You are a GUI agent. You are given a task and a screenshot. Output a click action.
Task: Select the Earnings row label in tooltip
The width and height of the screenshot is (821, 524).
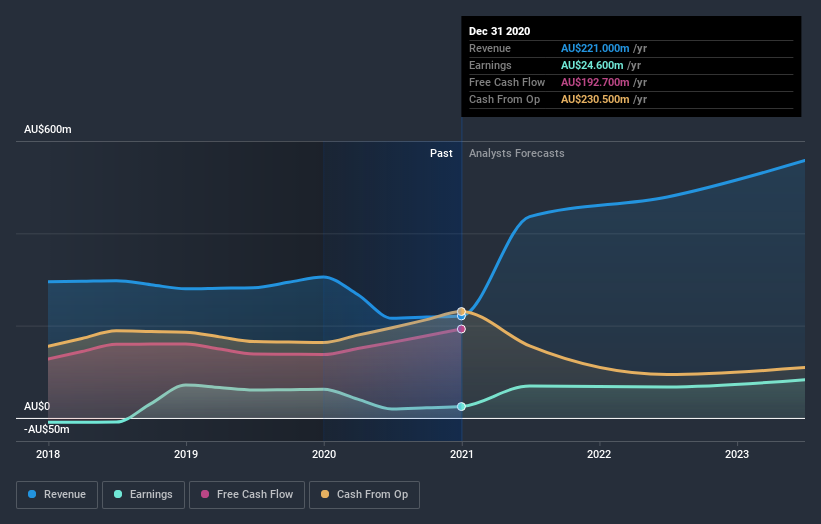490,65
